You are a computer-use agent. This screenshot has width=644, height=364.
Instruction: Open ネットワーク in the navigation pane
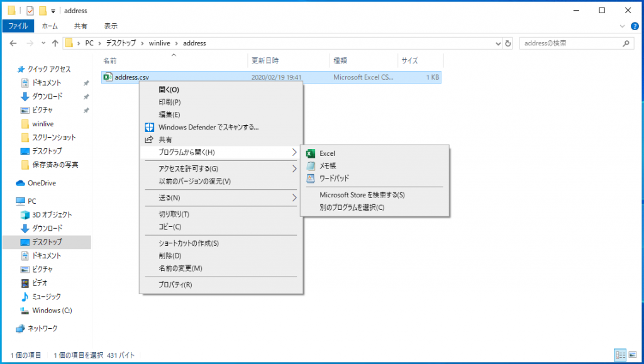click(42, 328)
